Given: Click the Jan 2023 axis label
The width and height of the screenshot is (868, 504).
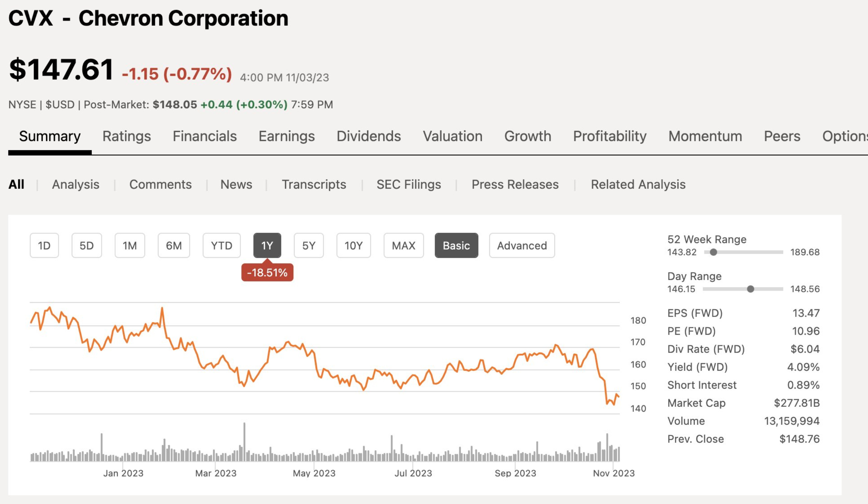Looking at the screenshot, I should 123,473.
